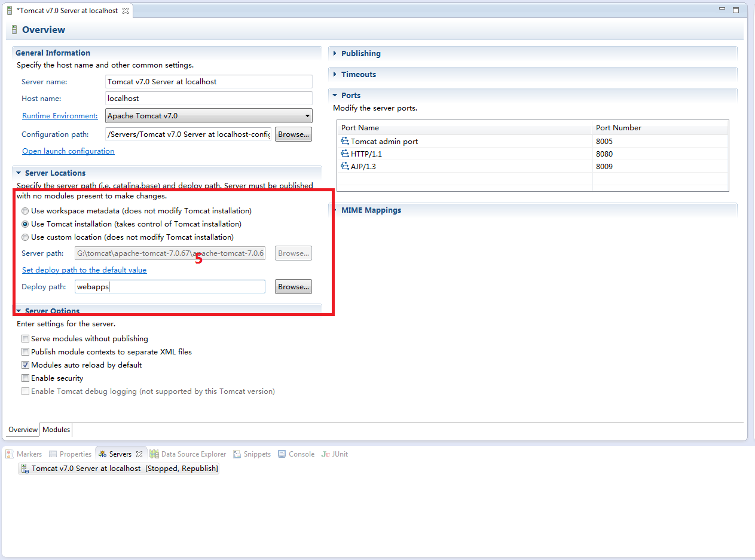The image size is (755, 560).
Task: Open the Properties view tab
Action: [x=70, y=454]
